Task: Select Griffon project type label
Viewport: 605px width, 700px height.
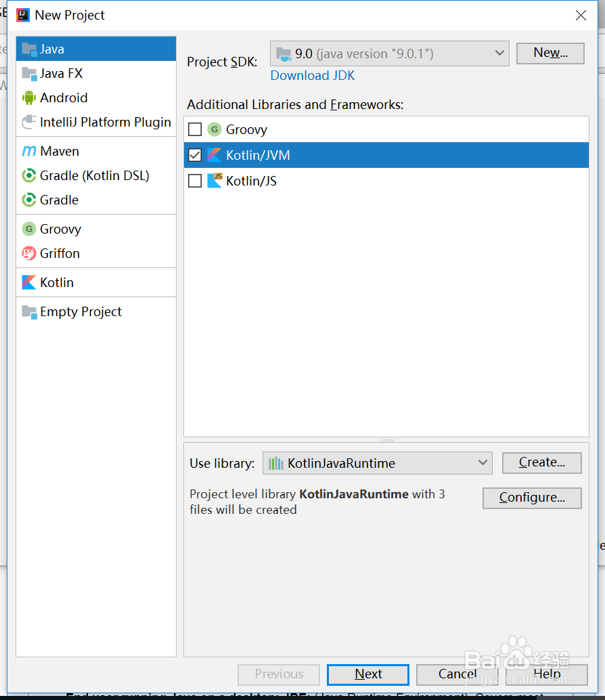Action: (x=60, y=253)
